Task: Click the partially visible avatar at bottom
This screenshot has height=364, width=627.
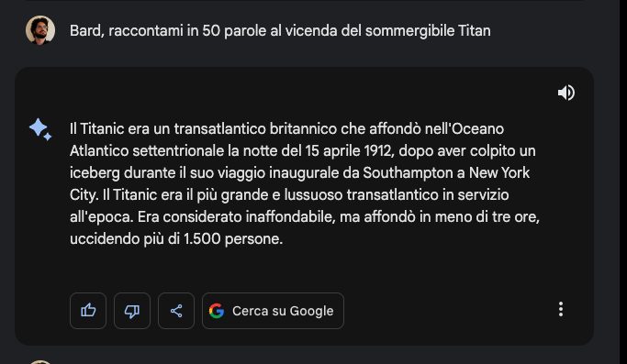Action: tap(40, 362)
